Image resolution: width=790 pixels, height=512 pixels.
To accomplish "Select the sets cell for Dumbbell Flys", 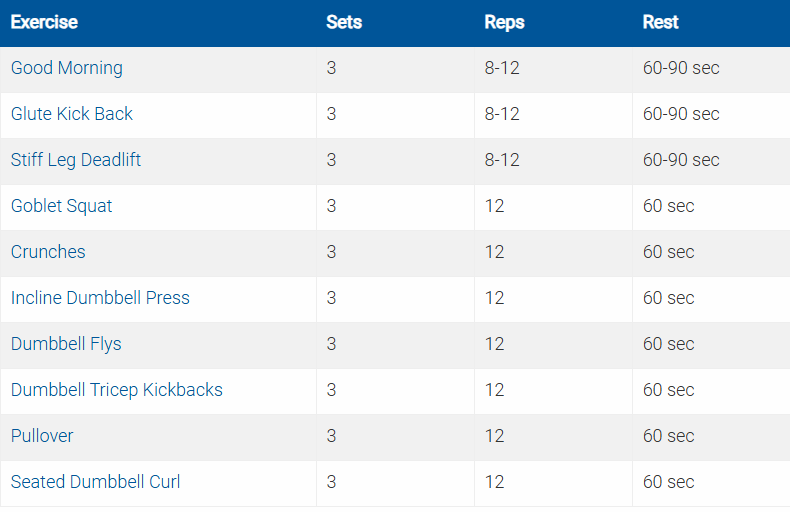I will [332, 345].
